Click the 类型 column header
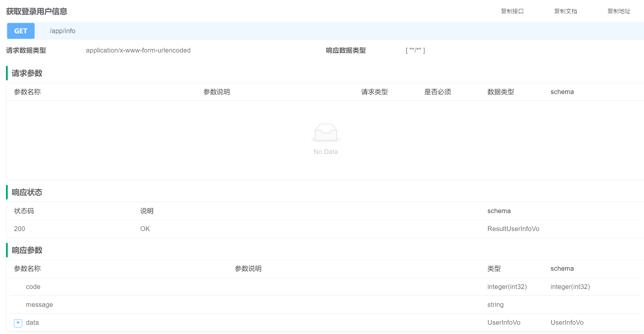 (494, 269)
